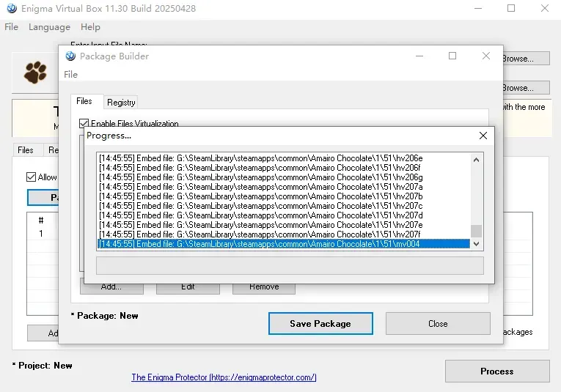This screenshot has width=561, height=392.
Task: Close the Progress dialog with X
Action: coord(483,136)
